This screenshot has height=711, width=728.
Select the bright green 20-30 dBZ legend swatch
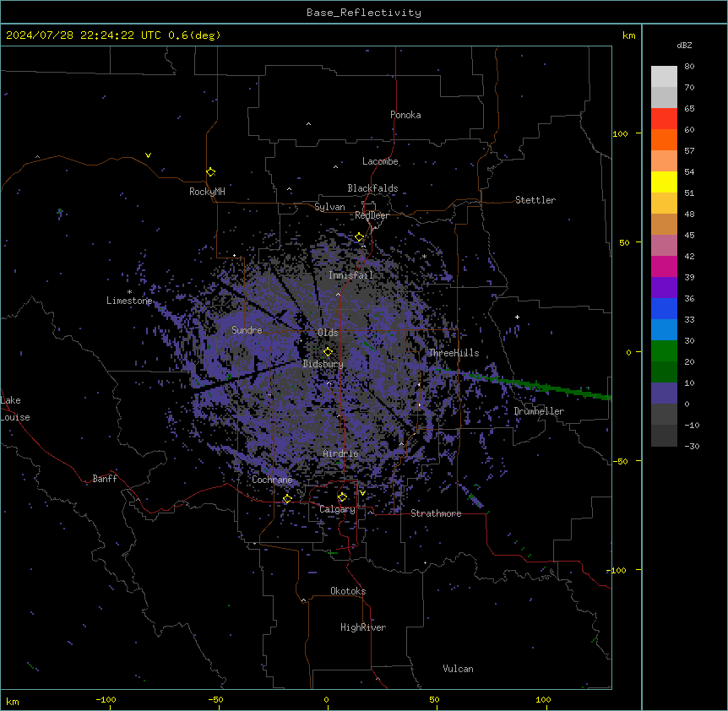click(664, 351)
